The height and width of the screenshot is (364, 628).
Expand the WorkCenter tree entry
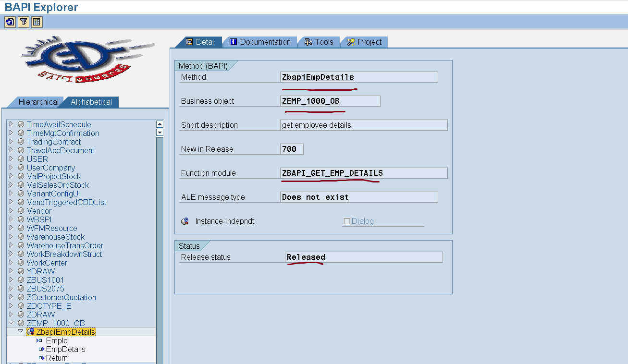click(x=11, y=263)
